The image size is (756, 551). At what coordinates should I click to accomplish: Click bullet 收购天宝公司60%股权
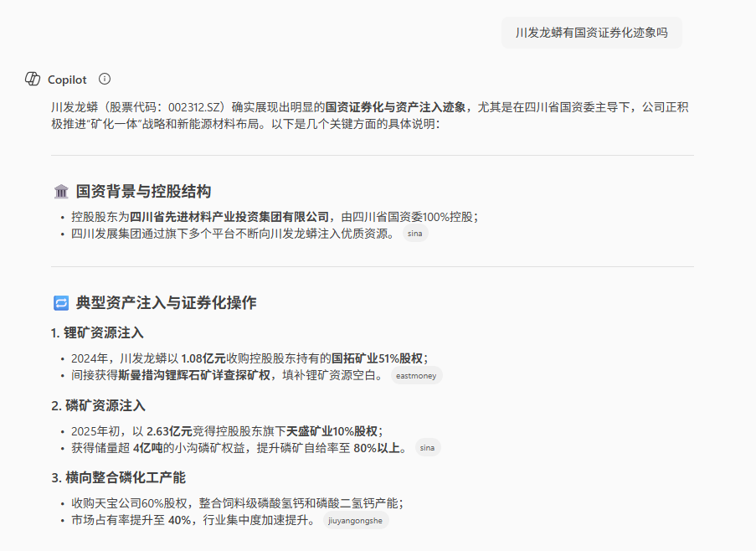237,504
